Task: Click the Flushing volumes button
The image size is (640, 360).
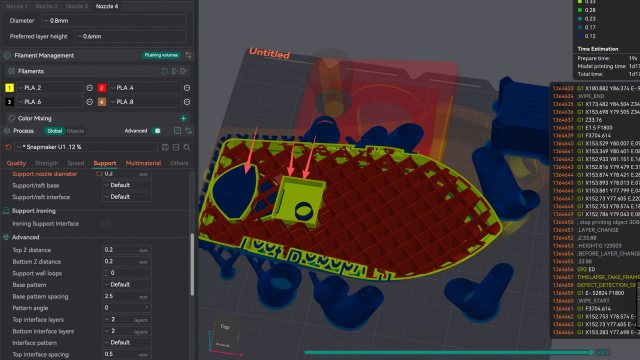Action: pos(162,55)
